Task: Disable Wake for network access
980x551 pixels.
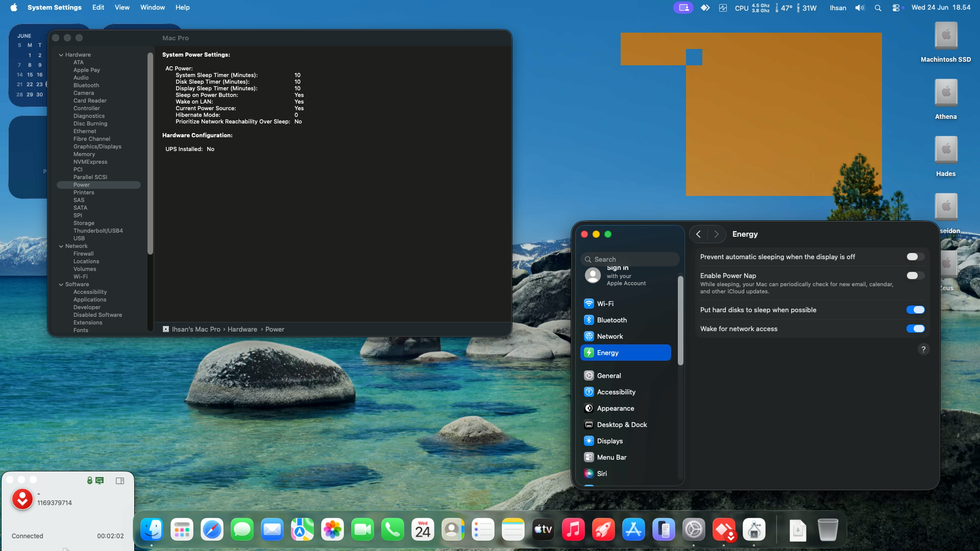Action: (915, 329)
